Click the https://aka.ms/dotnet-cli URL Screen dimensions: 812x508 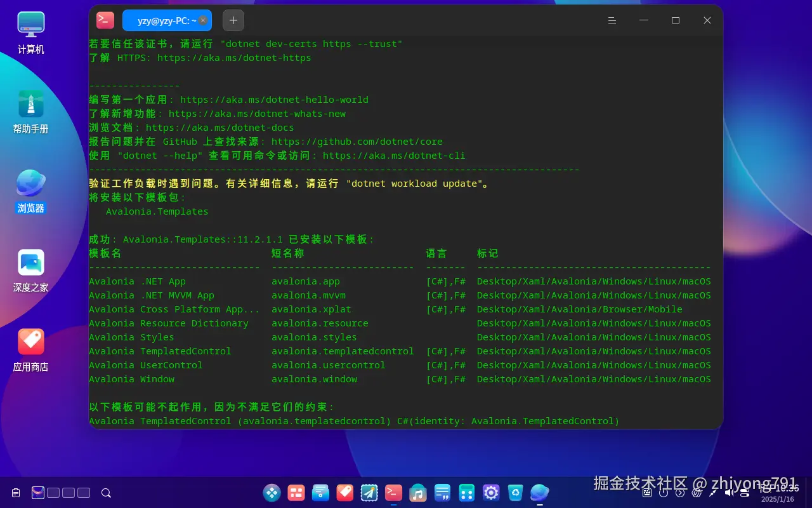point(394,156)
